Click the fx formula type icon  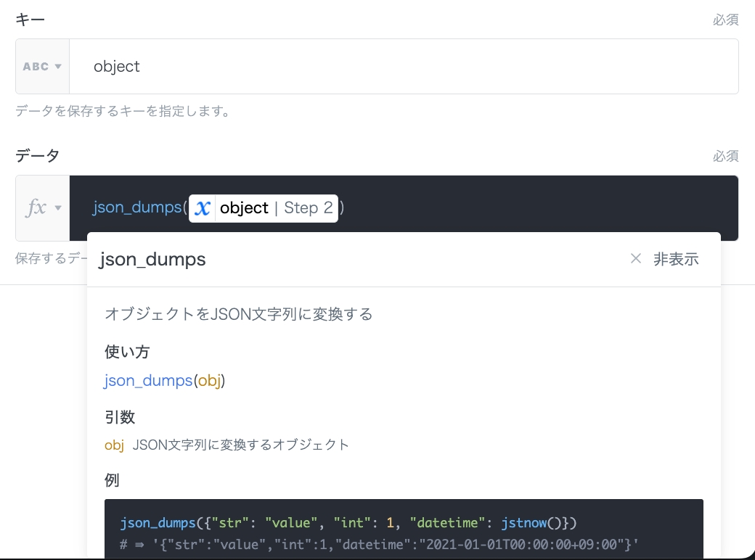[36, 208]
